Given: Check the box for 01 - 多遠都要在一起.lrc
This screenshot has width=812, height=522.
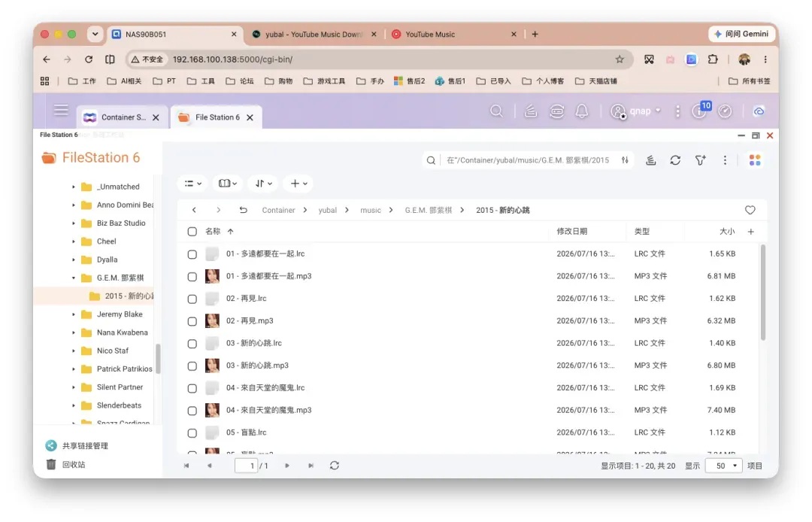Looking at the screenshot, I should [x=192, y=254].
